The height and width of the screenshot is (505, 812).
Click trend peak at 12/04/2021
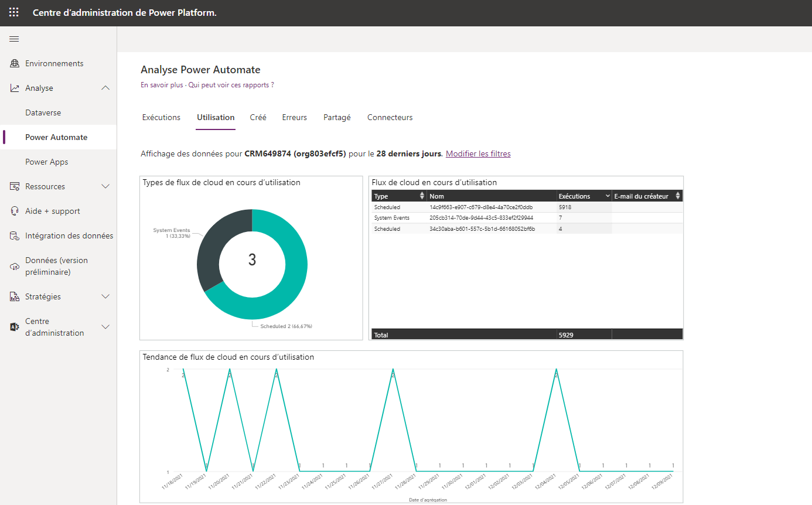(556, 370)
